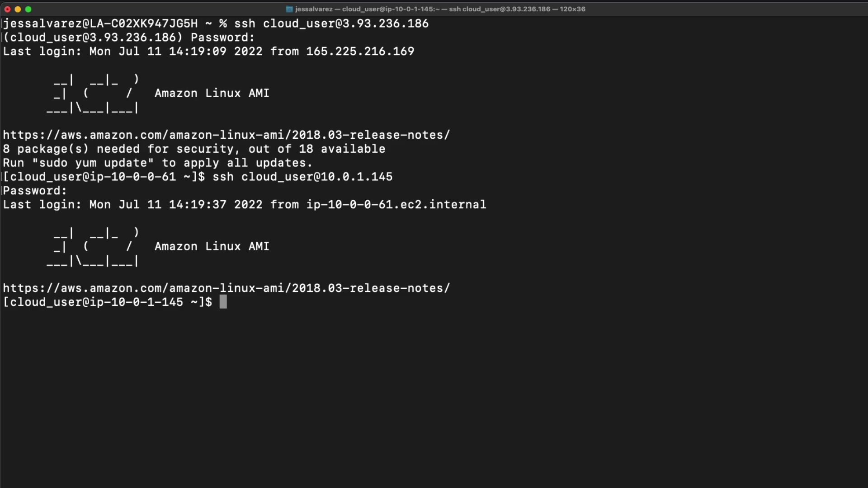This screenshot has height=488, width=868.
Task: Click the second ASCII art EC2 logo
Action: coord(93,247)
